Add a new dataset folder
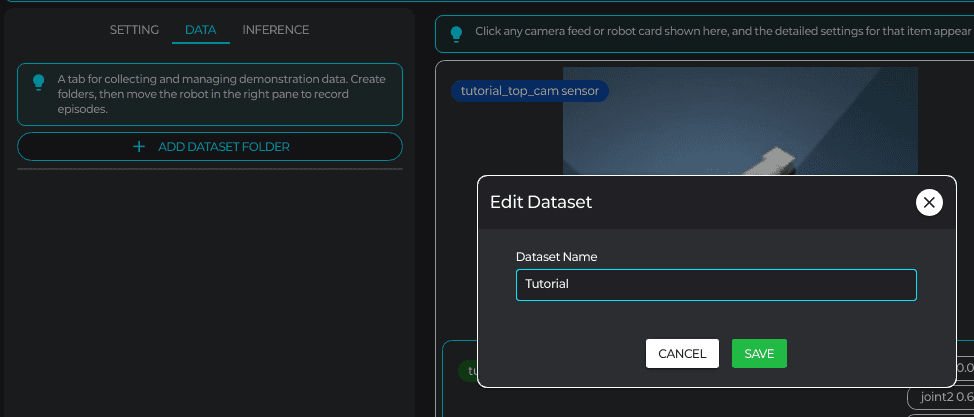 [210, 147]
